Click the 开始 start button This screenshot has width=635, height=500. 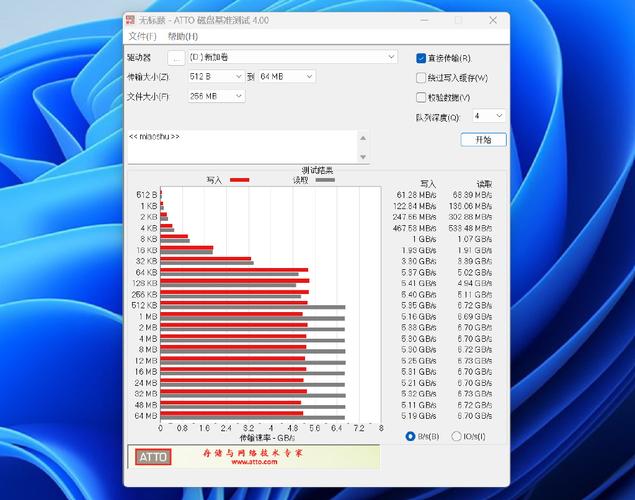coord(483,140)
